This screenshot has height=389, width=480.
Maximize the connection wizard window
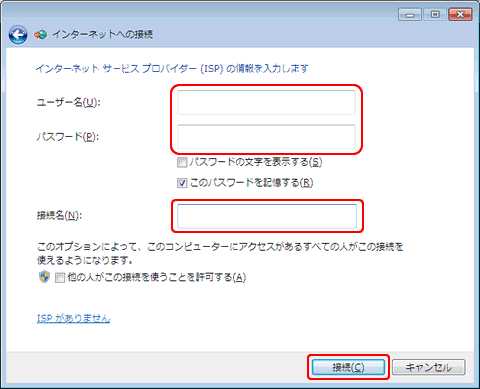click(x=435, y=15)
